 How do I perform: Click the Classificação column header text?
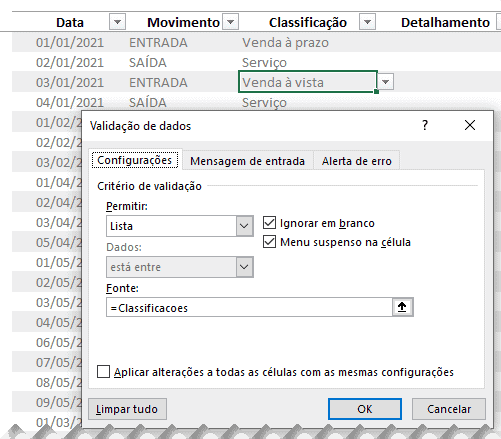[x=308, y=23]
